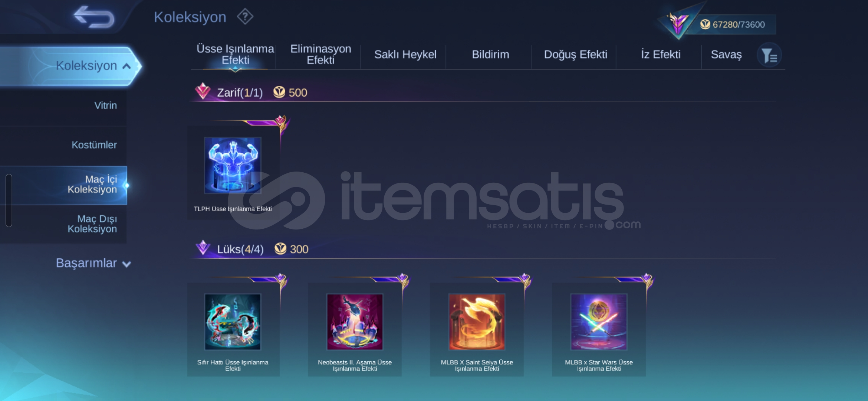Go back using the return arrow
The height and width of the screenshot is (401, 868).
[x=94, y=17]
